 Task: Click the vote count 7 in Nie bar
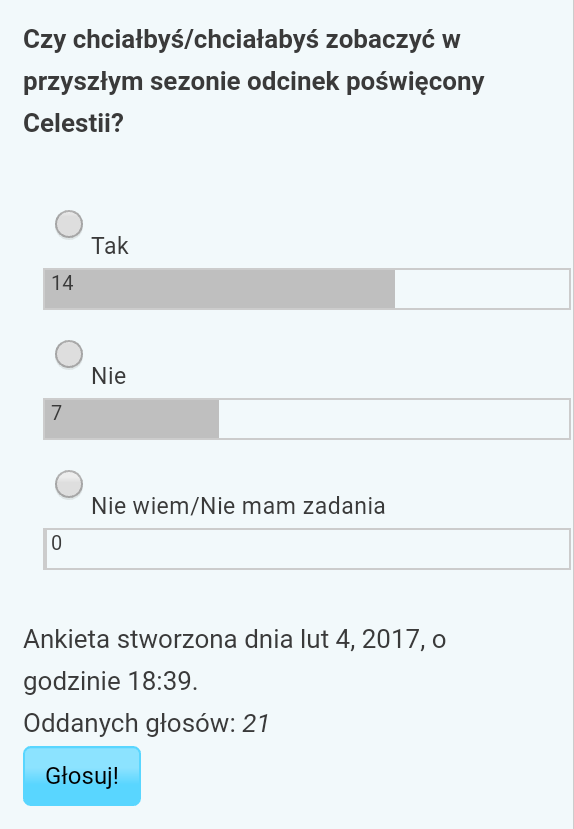pos(57,413)
